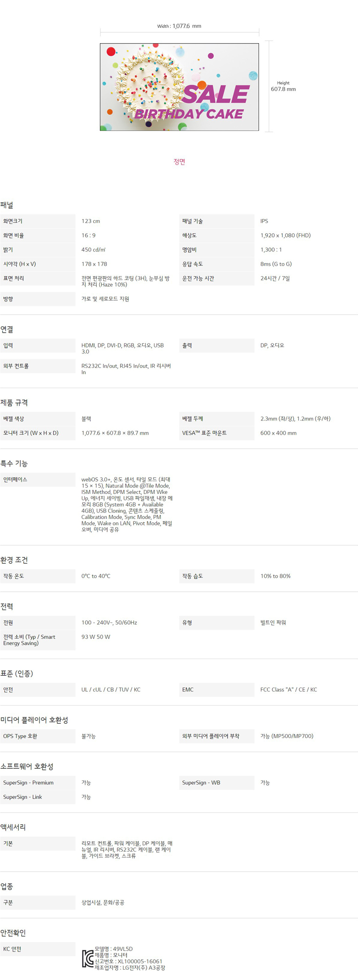The image size is (358, 980).
Task: Click the Height 607.8 mm dimension label
Action: [x=283, y=87]
